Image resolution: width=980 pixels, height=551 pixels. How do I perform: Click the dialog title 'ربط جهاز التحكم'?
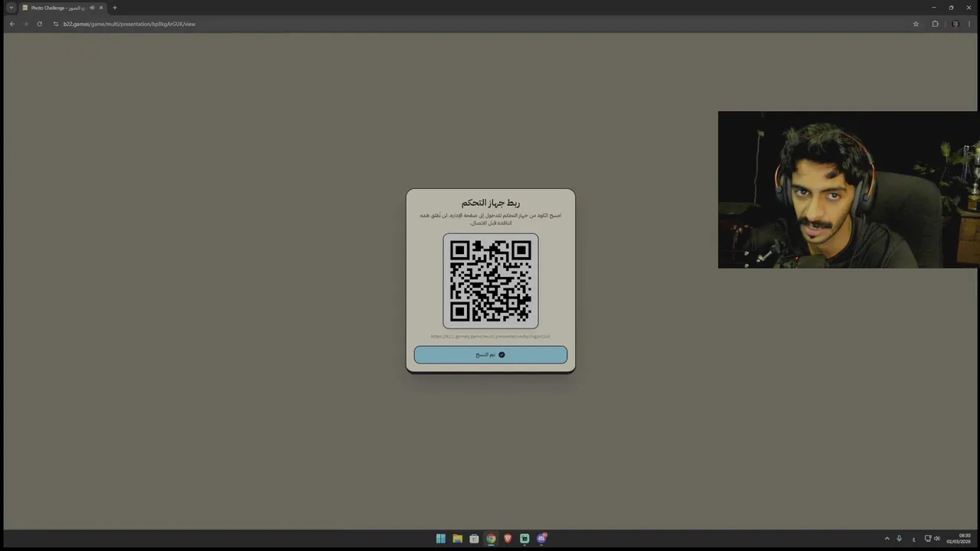(x=491, y=203)
